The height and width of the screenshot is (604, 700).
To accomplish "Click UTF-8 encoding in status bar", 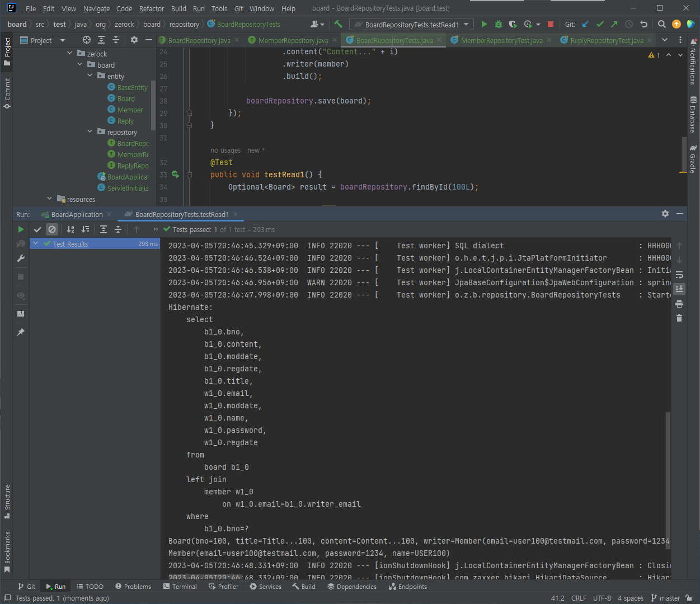I will (x=602, y=598).
